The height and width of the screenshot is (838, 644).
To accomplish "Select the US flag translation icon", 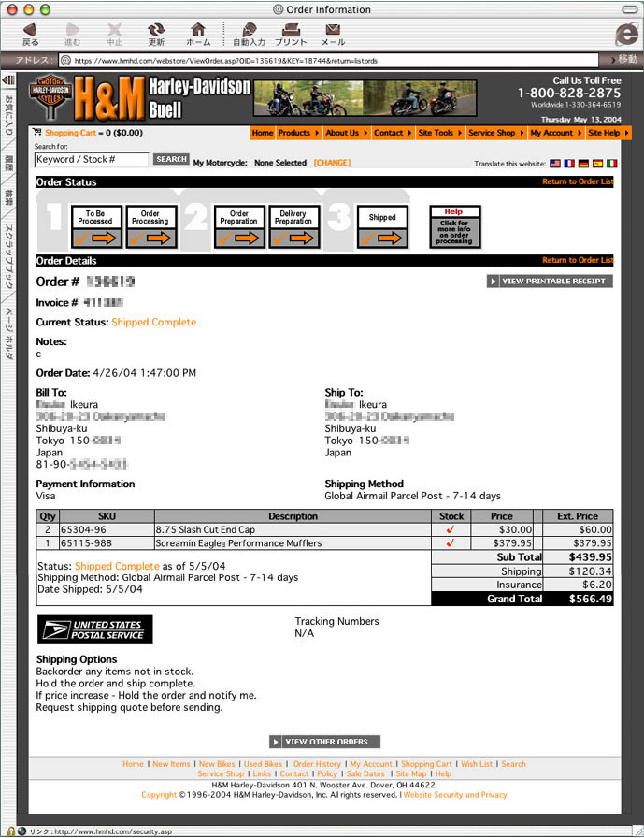I will point(555,164).
